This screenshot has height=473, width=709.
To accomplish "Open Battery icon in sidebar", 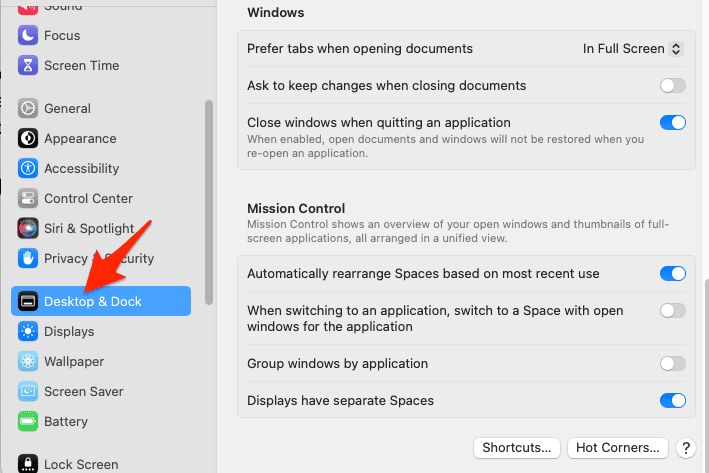I will coord(28,422).
